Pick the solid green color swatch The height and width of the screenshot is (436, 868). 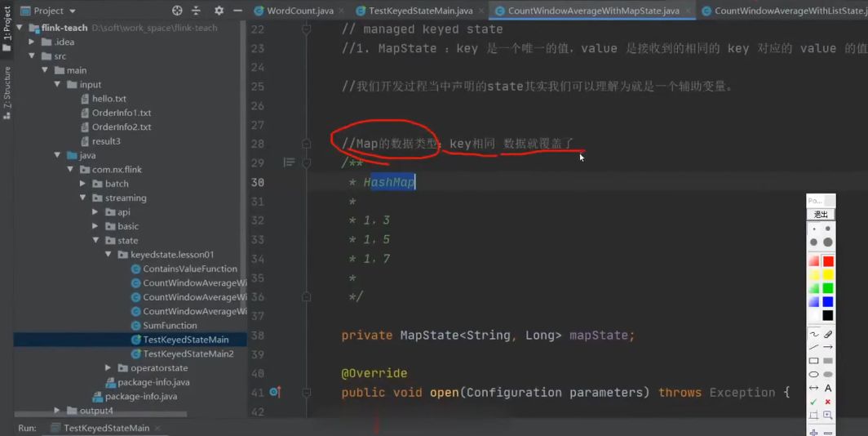pos(827,288)
